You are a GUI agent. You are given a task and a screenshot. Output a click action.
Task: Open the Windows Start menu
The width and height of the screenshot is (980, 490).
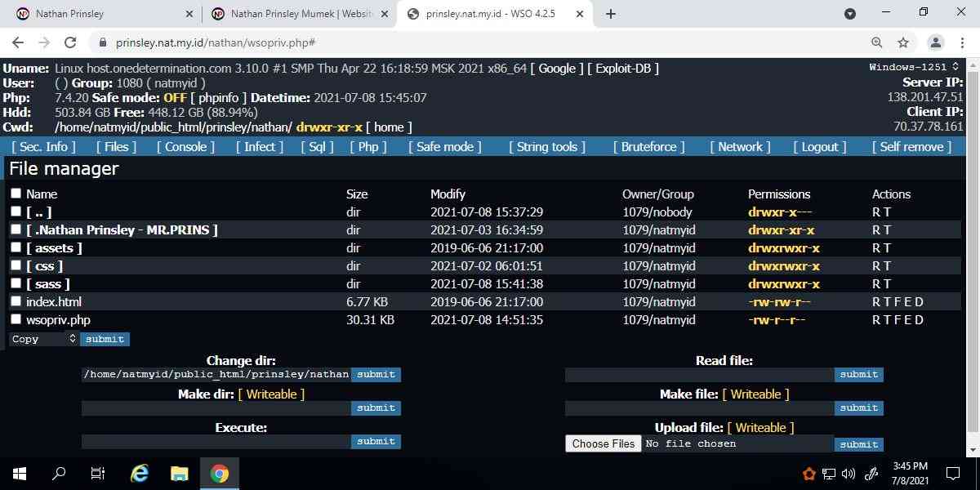point(20,474)
